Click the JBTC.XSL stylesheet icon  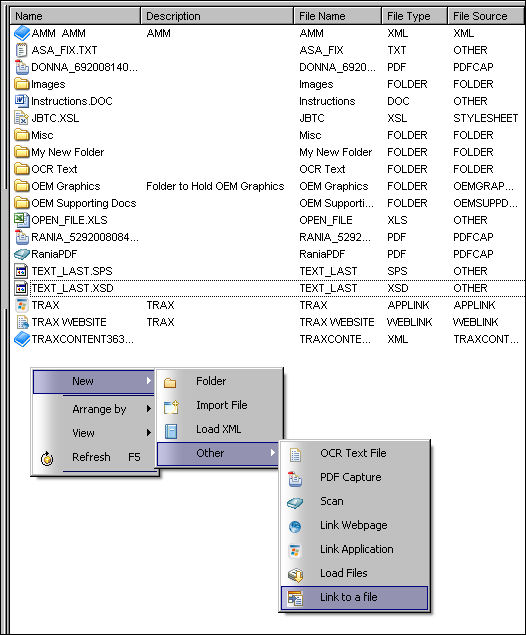point(21,118)
